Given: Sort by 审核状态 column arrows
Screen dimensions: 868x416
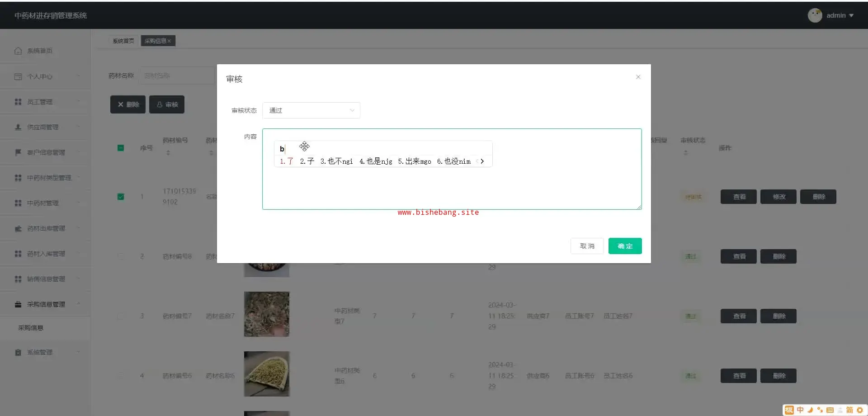Looking at the screenshot, I should pos(686,153).
